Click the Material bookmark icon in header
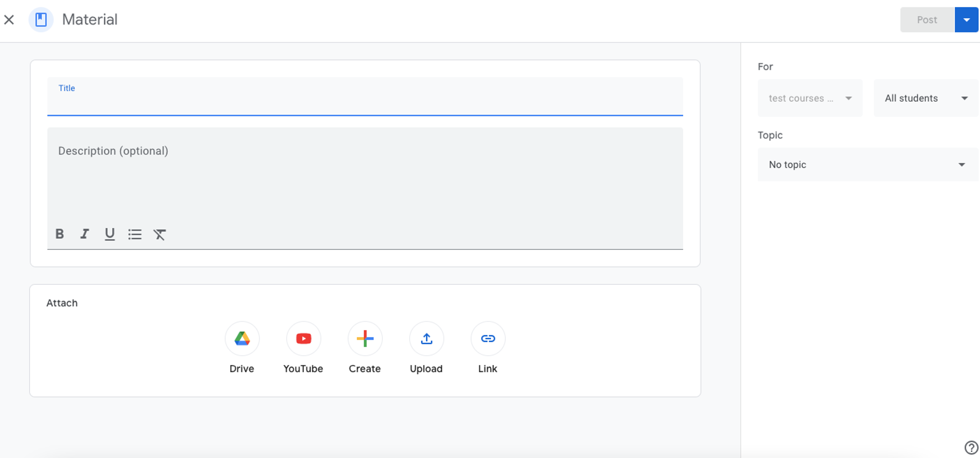The image size is (980, 458). (x=41, y=19)
